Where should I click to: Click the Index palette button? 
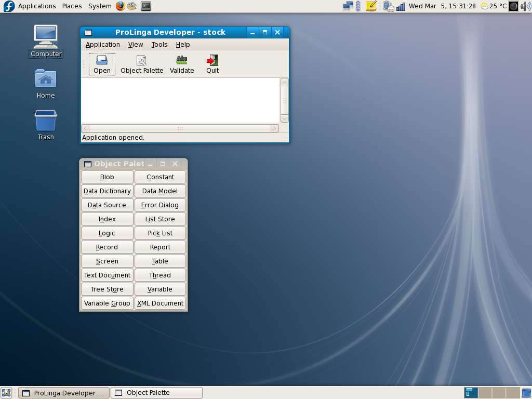click(107, 219)
